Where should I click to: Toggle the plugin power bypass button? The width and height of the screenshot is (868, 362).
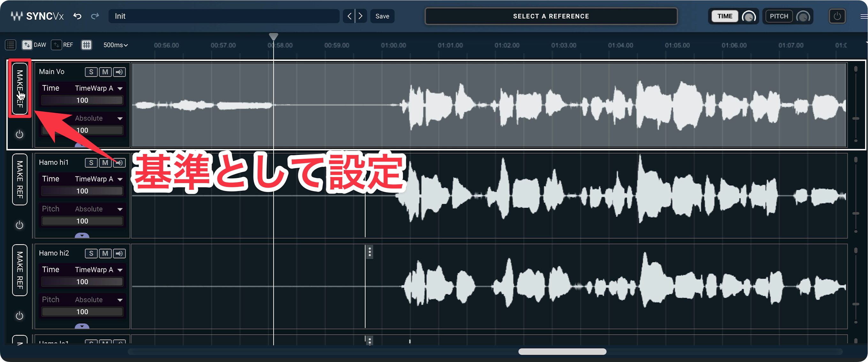(x=837, y=16)
